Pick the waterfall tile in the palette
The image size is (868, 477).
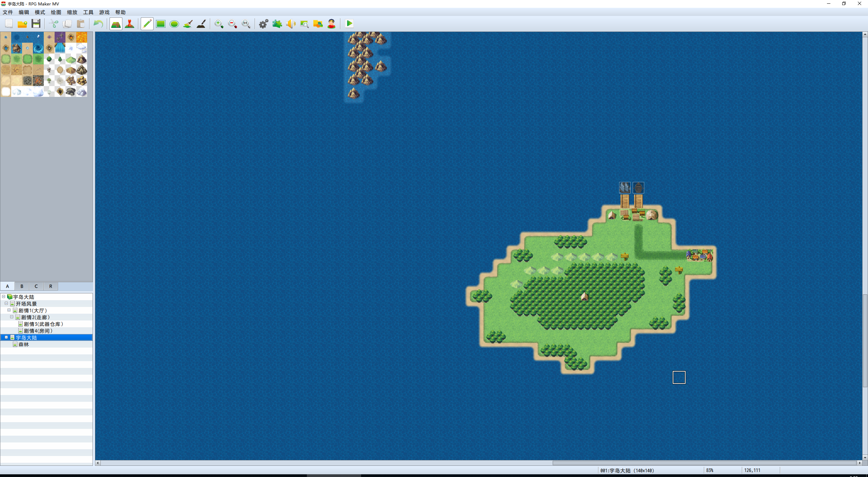(60, 48)
